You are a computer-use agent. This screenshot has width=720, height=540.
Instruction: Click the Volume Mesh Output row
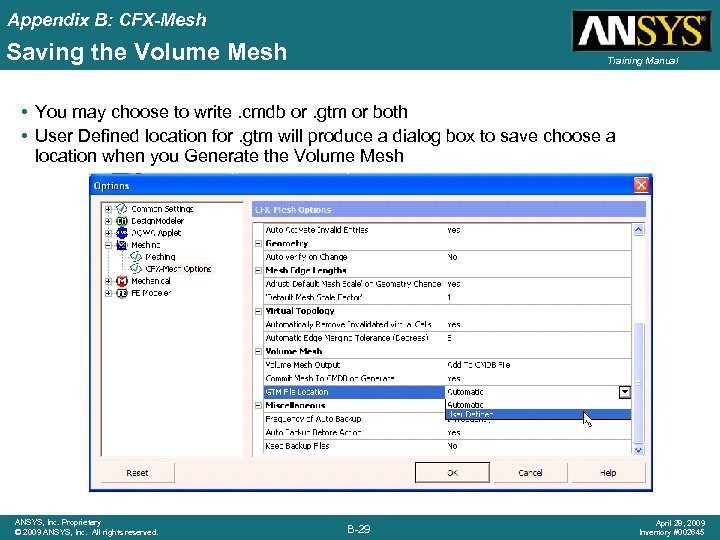[x=447, y=365]
